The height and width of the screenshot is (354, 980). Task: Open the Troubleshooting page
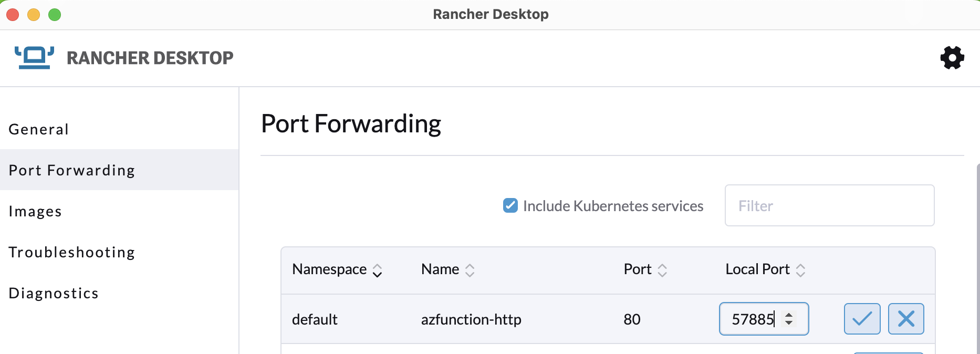pyautogui.click(x=72, y=252)
